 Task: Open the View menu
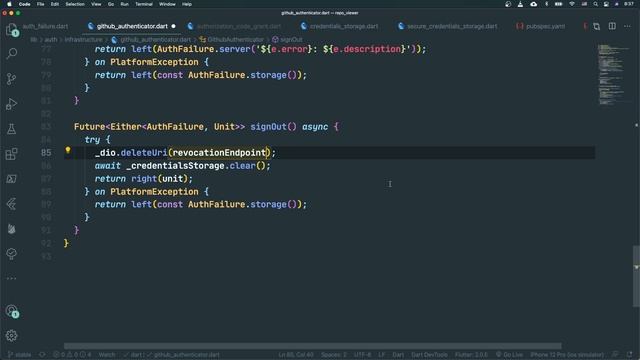point(96,4)
